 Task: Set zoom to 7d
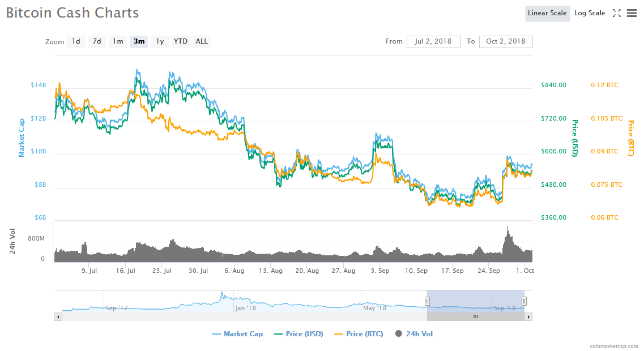[x=97, y=41]
